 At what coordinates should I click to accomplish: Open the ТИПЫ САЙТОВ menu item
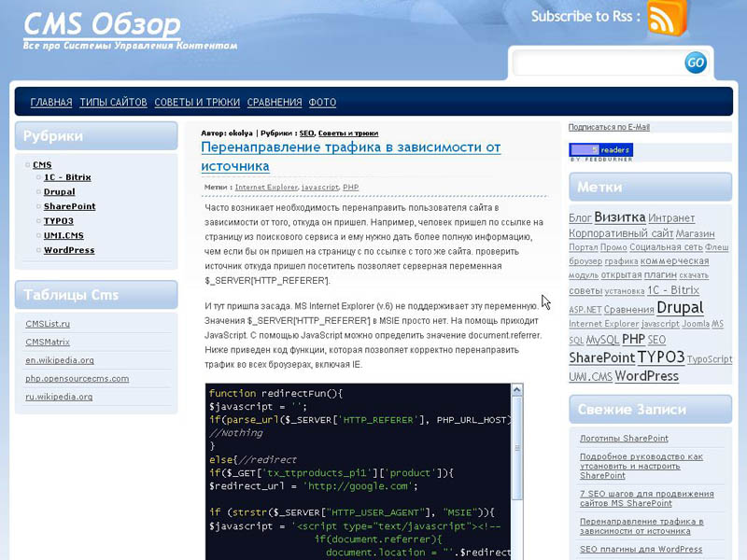click(x=113, y=103)
